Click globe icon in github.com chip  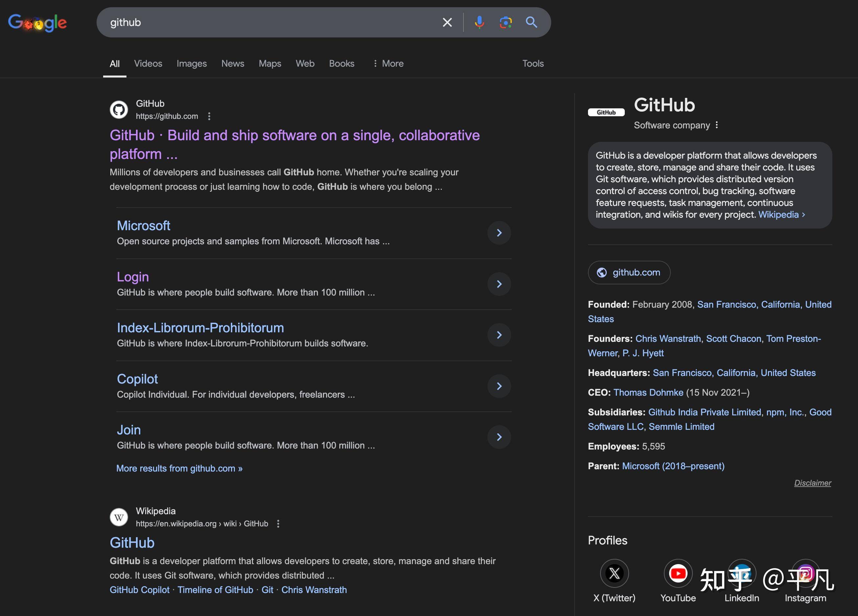(601, 272)
